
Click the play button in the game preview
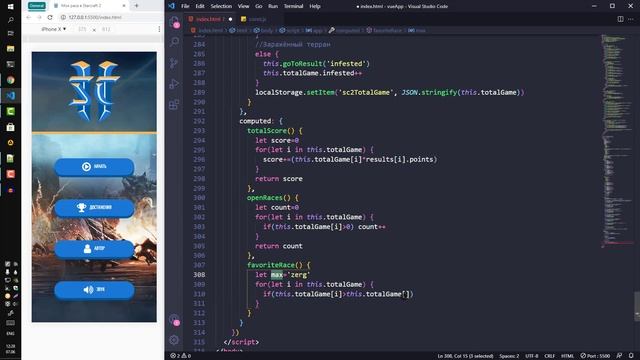tap(94, 167)
